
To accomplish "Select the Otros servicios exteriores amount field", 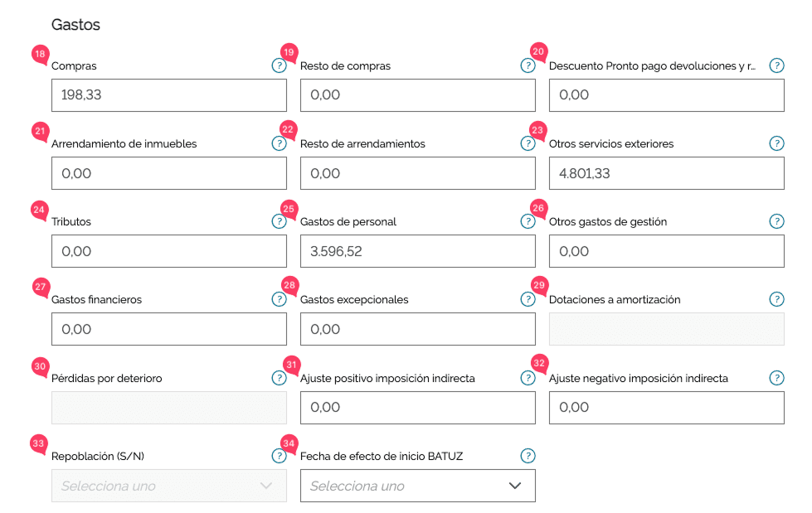I will tap(666, 173).
